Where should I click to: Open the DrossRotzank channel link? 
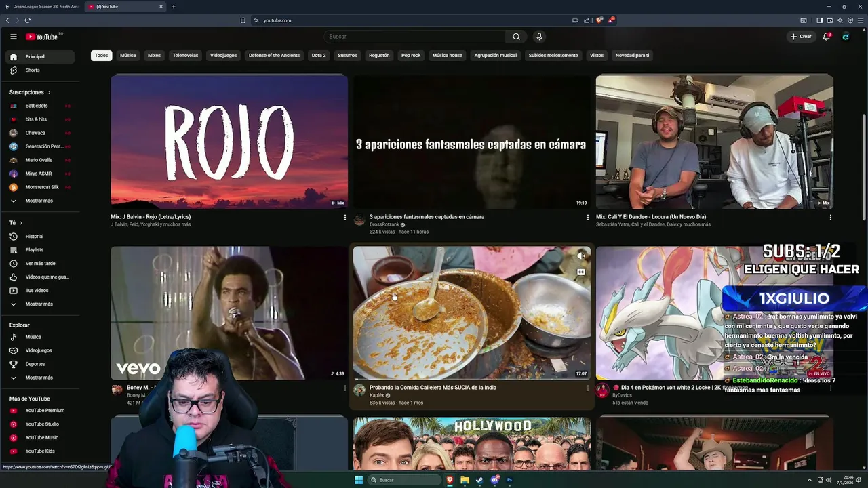coord(384,224)
